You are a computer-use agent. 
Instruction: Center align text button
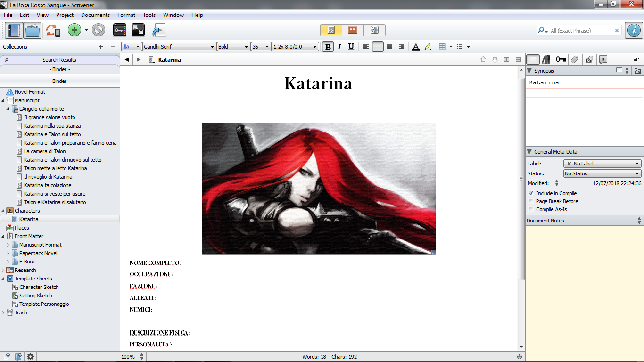pos(378,47)
